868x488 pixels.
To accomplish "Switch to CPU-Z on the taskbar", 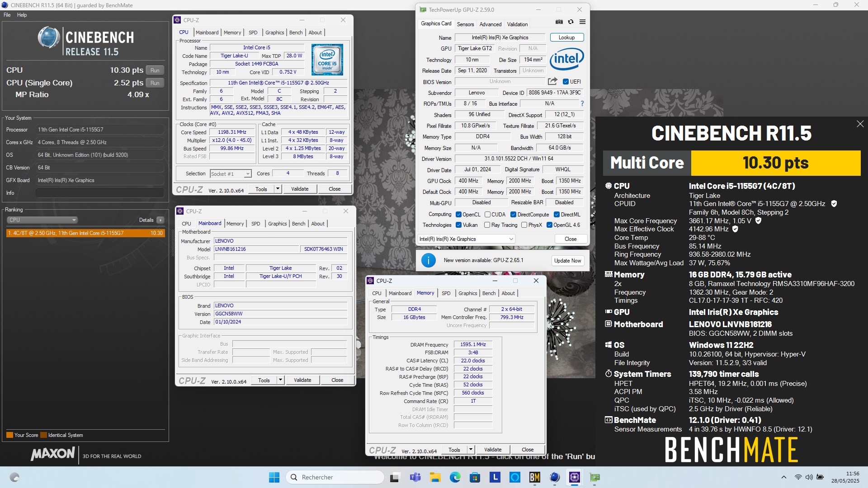I will tap(575, 477).
